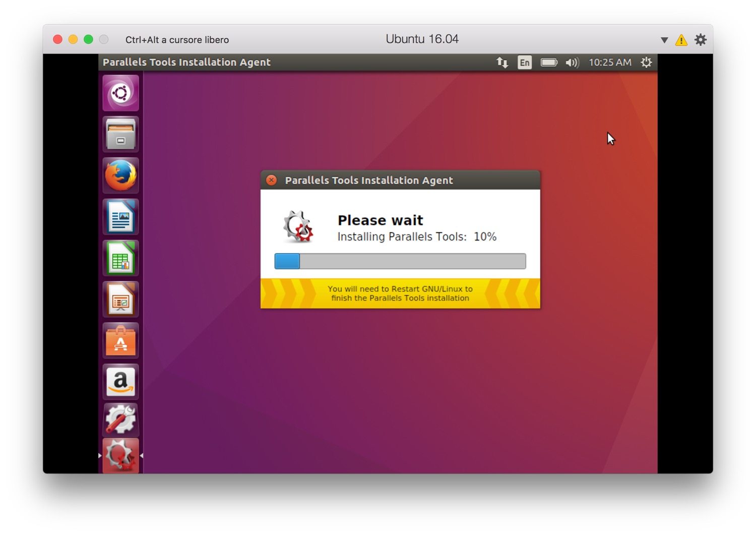Screen dimensions: 756x535
Task: Click the installation progress bar
Action: tap(400, 261)
